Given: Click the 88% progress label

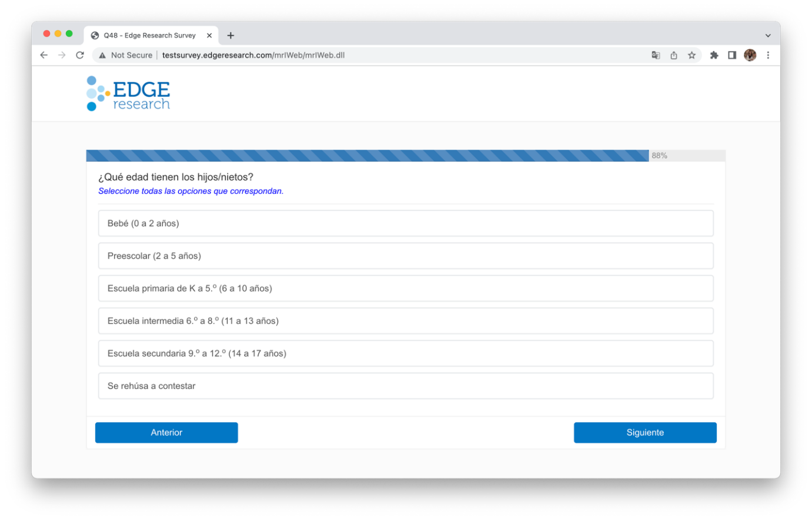Looking at the screenshot, I should 659,156.
